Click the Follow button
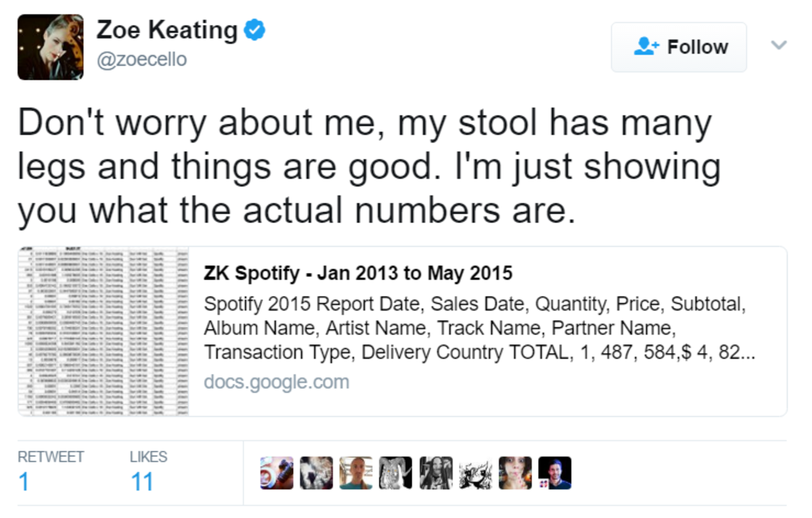This screenshot has height=518, width=812. coord(679,47)
